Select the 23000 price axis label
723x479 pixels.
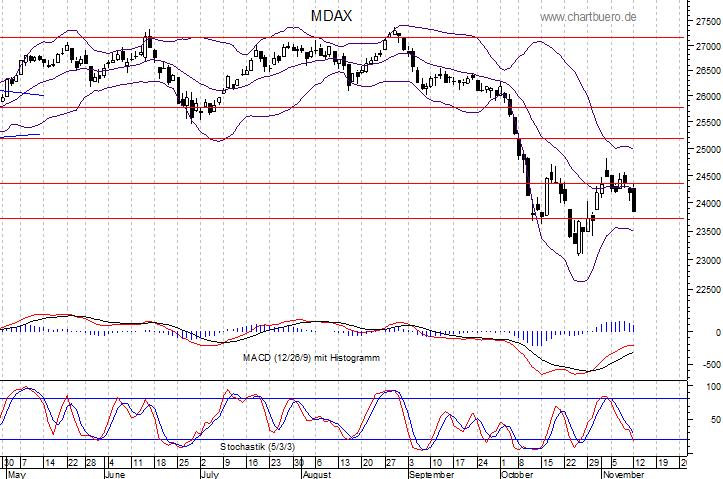click(703, 259)
